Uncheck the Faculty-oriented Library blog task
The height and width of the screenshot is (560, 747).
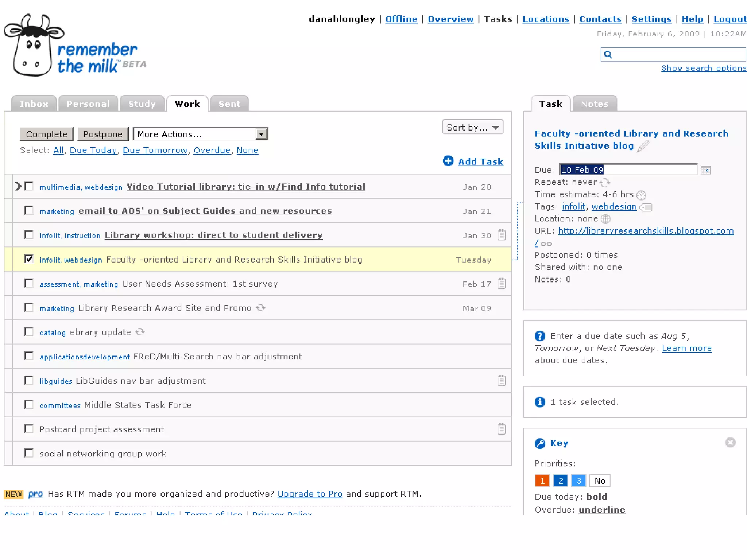tap(29, 259)
